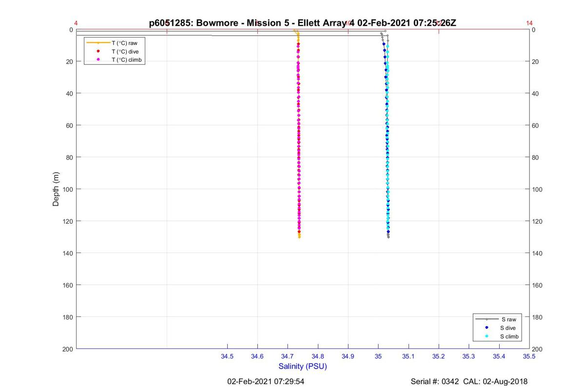Click depth tick '200' on right axis
The height and width of the screenshot is (392, 585).
click(x=538, y=349)
